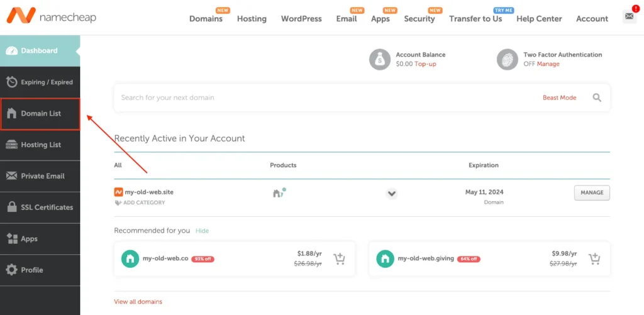This screenshot has width=644, height=315.
Task: Add my-old-web.giving to cart
Action: click(x=594, y=259)
